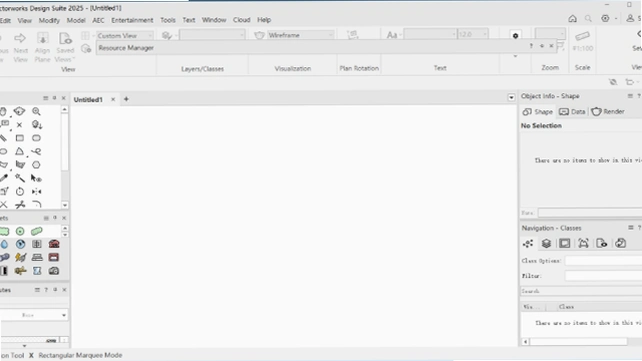Add a new document tab with plus
Image resolution: width=642 pixels, height=361 pixels.
[126, 99]
